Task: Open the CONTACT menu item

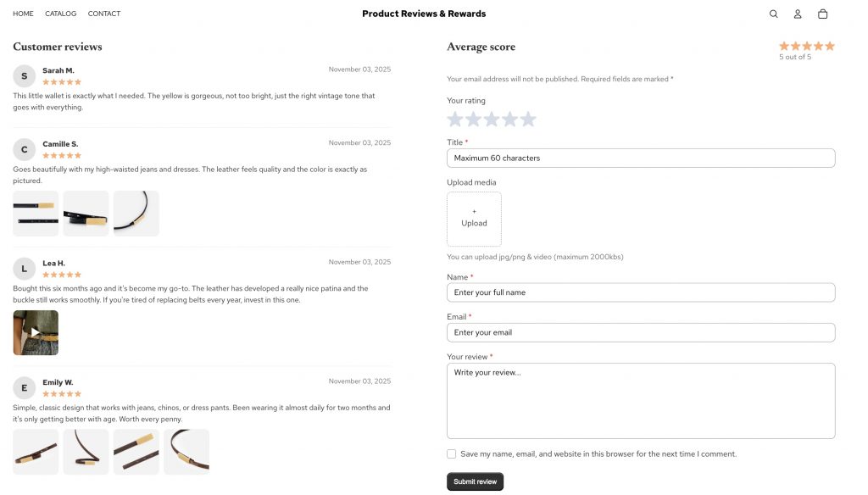Action: (103, 14)
